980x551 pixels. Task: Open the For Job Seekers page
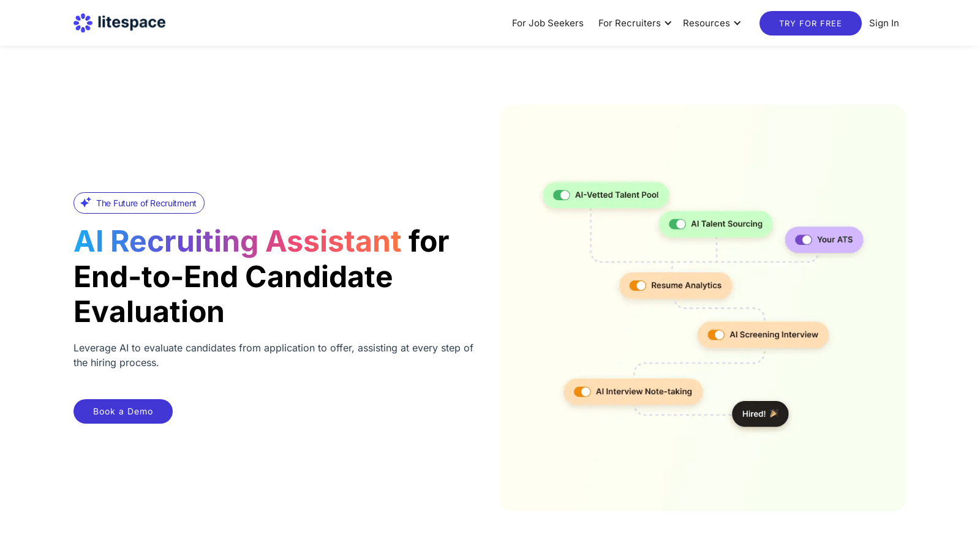548,23
